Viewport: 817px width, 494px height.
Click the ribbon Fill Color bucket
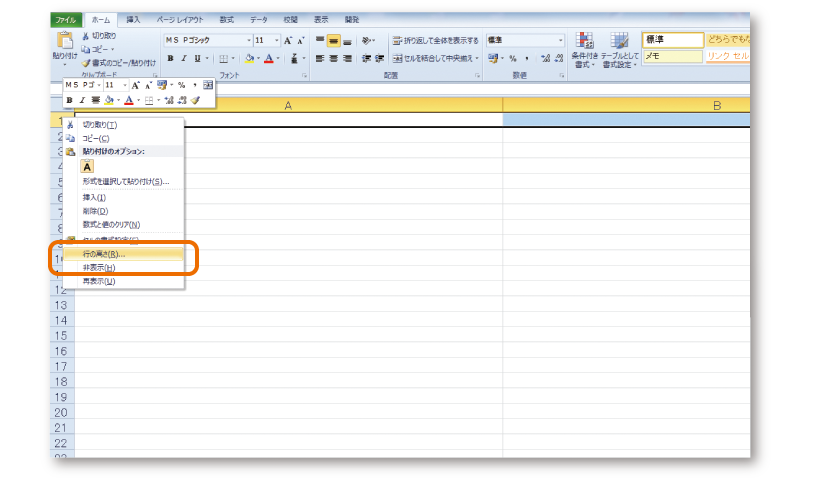250,58
